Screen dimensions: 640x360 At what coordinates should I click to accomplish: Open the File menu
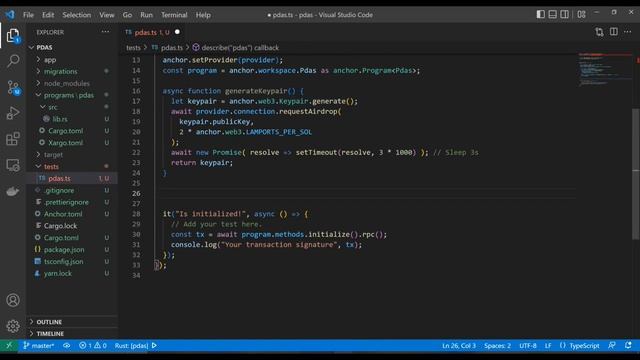(28, 15)
